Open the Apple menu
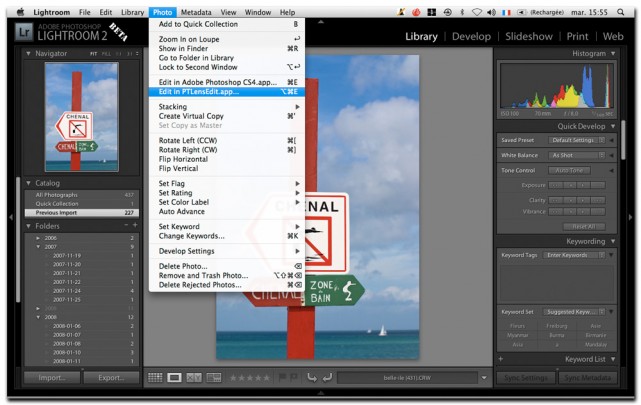Image resolution: width=641 pixels, height=405 pixels. click(20, 12)
